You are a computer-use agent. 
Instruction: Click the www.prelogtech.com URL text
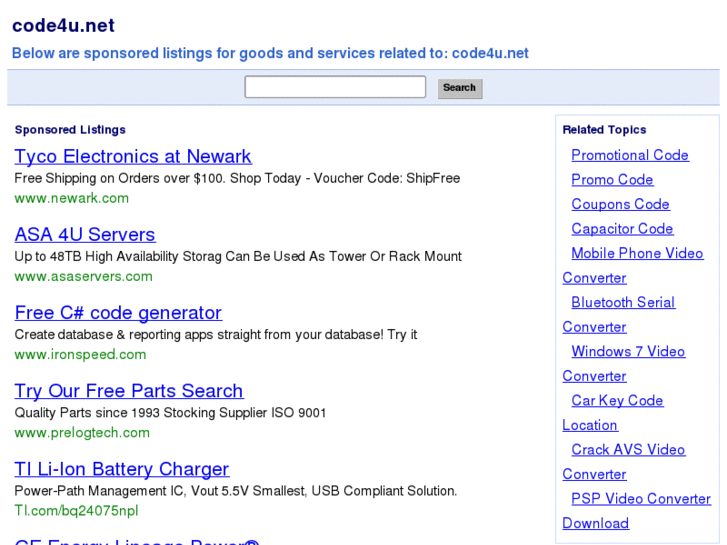click(82, 433)
